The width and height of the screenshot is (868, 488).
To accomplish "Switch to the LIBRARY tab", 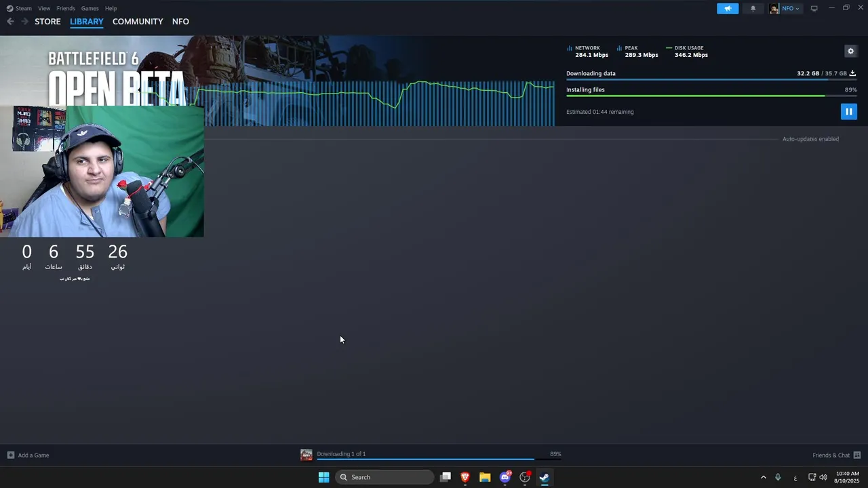I will [x=87, y=22].
